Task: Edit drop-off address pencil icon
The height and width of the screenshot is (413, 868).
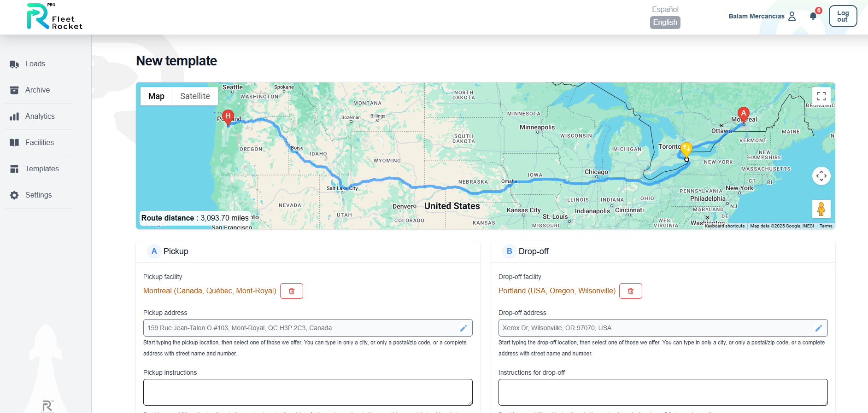Action: (819, 328)
